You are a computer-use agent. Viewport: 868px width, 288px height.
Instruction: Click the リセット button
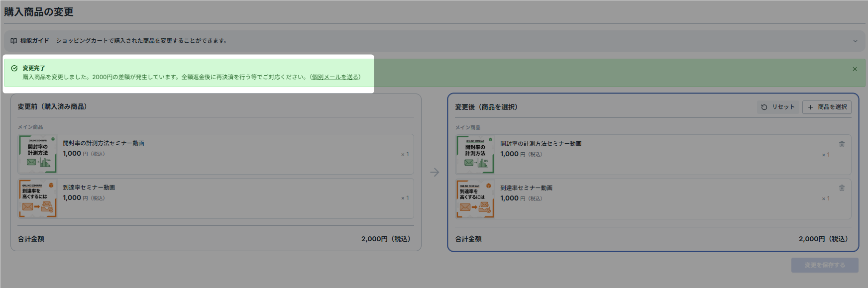[778, 107]
